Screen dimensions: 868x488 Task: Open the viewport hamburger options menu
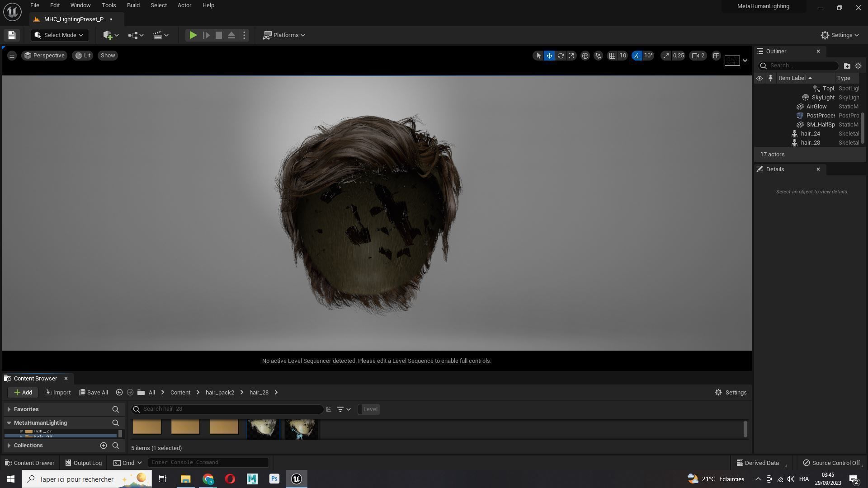pyautogui.click(x=12, y=56)
